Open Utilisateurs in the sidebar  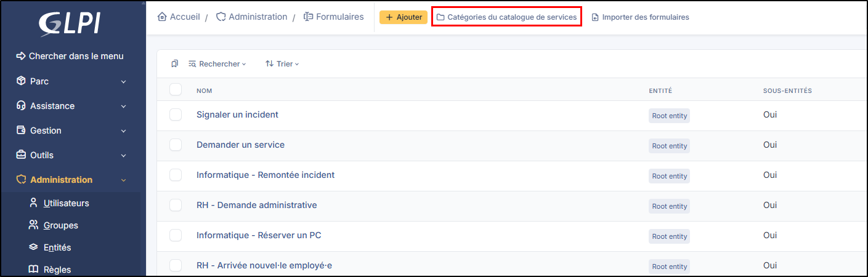tap(67, 203)
